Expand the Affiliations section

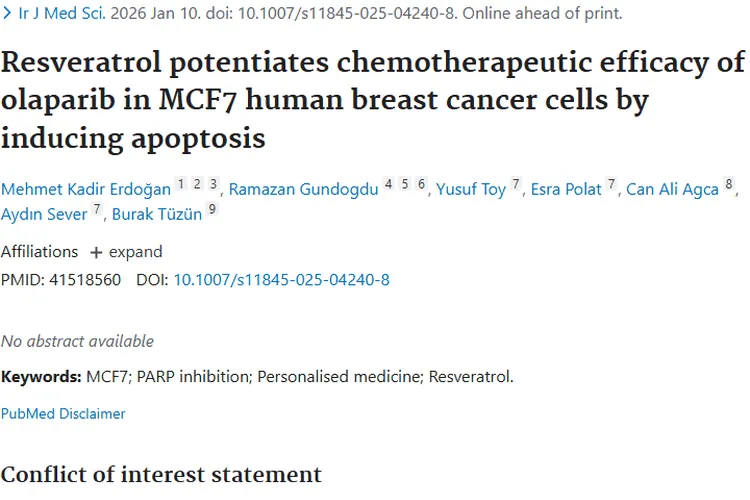coord(126,252)
